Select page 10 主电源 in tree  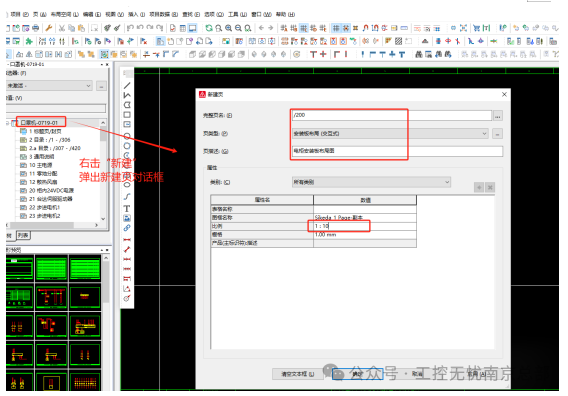[41, 165]
